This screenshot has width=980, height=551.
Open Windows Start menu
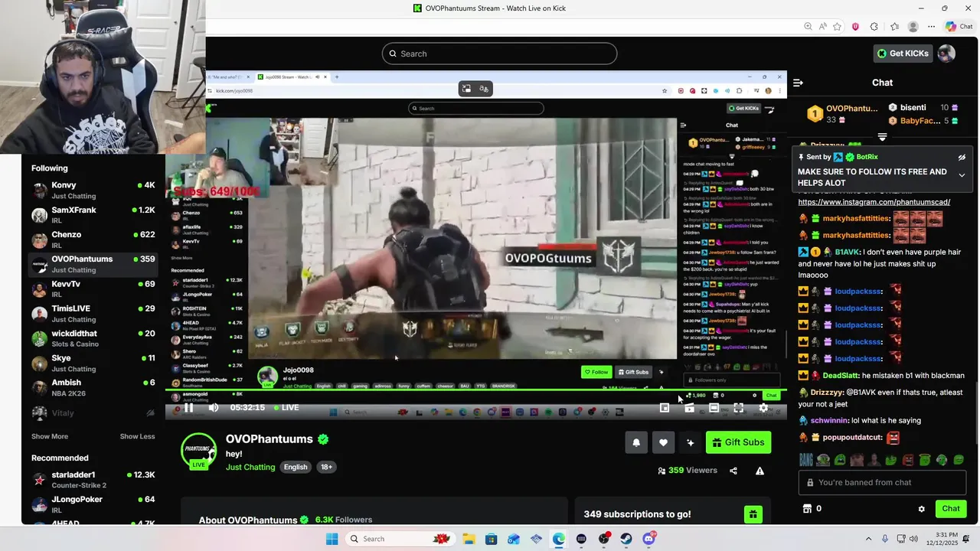(x=332, y=539)
